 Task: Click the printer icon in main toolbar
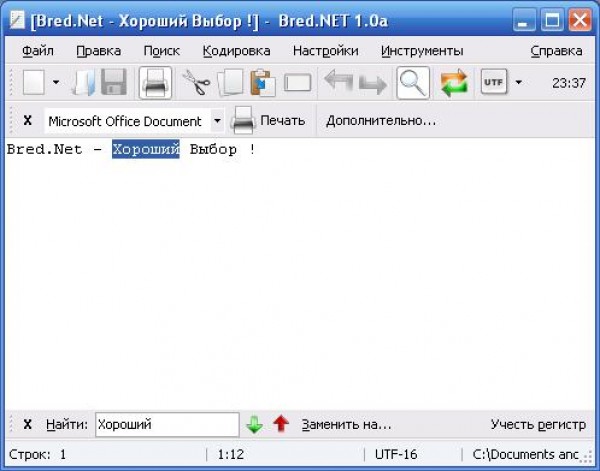155,83
